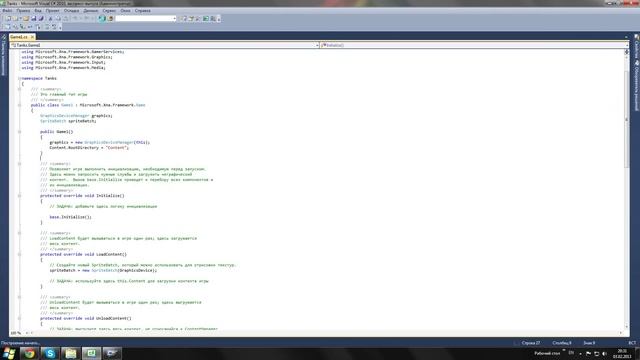Open the Проект menu

click(52, 11)
